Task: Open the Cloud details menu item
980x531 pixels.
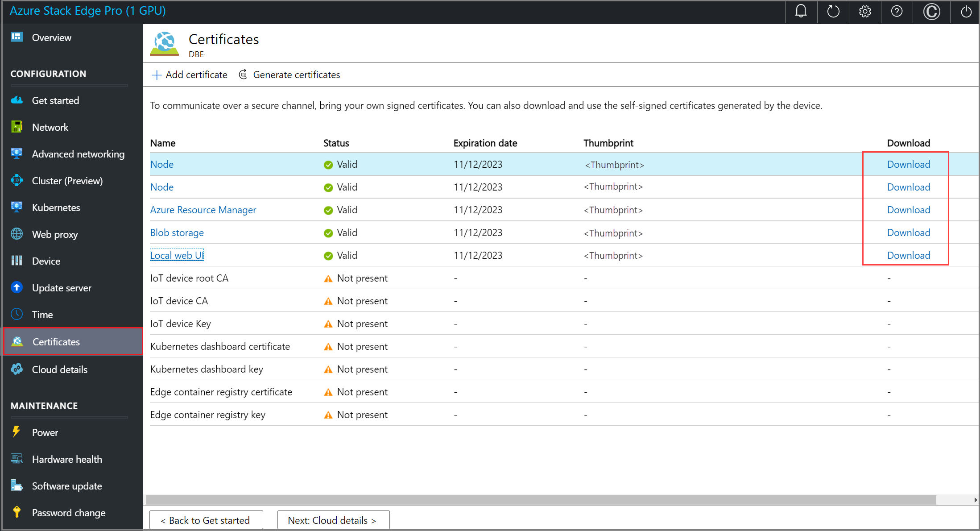Action: tap(60, 369)
